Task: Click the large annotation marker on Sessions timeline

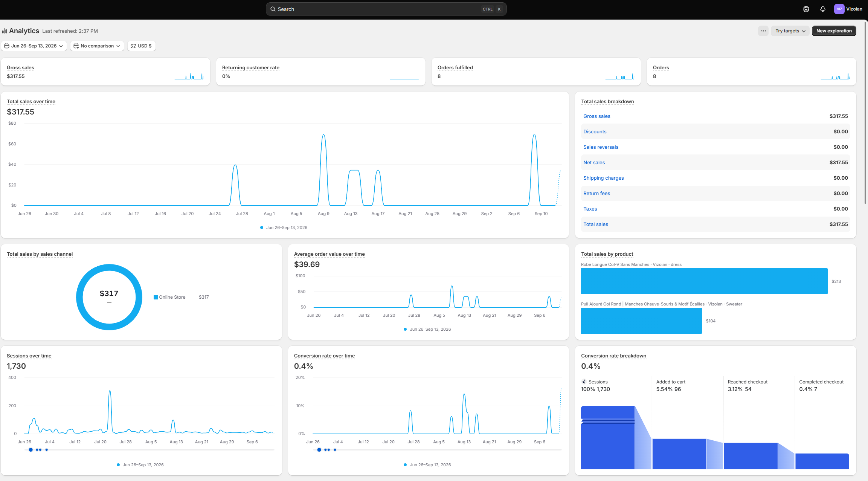Action: pyautogui.click(x=31, y=450)
